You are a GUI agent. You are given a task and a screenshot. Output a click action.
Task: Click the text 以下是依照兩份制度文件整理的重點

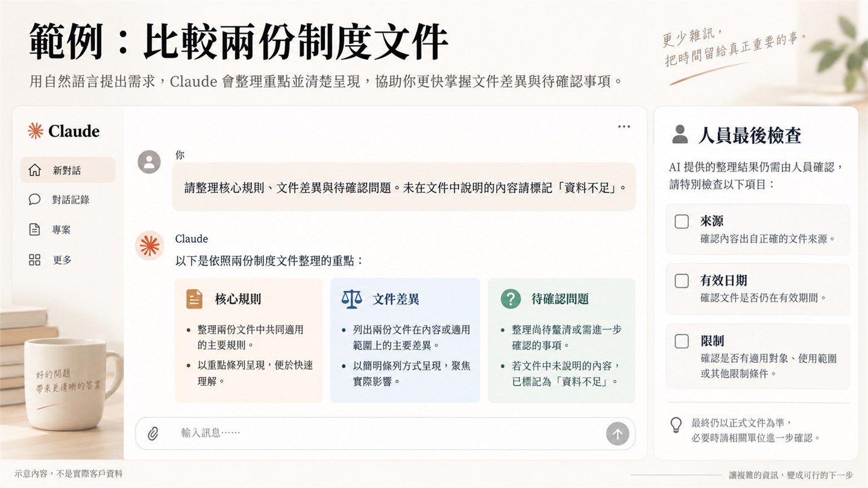coord(269,261)
